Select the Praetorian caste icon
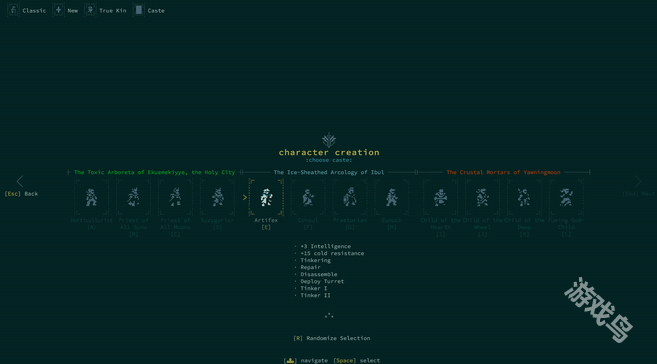This screenshot has width=657, height=364. coord(350,197)
